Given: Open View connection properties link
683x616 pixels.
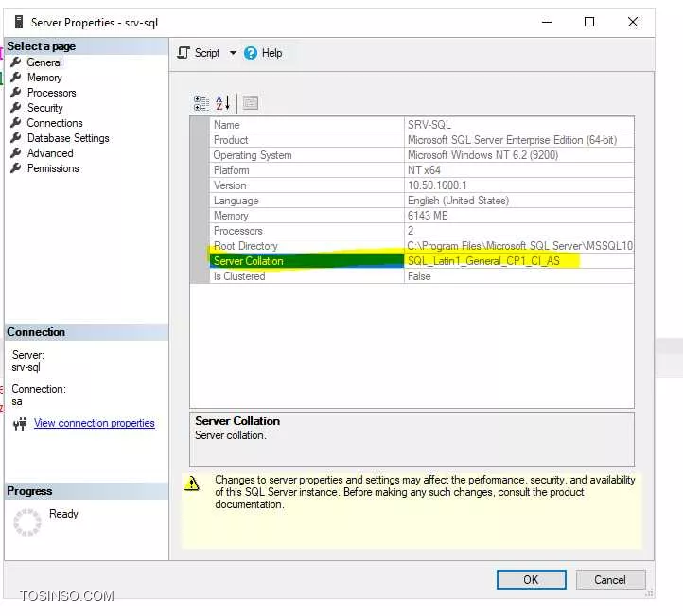Looking at the screenshot, I should (x=94, y=423).
